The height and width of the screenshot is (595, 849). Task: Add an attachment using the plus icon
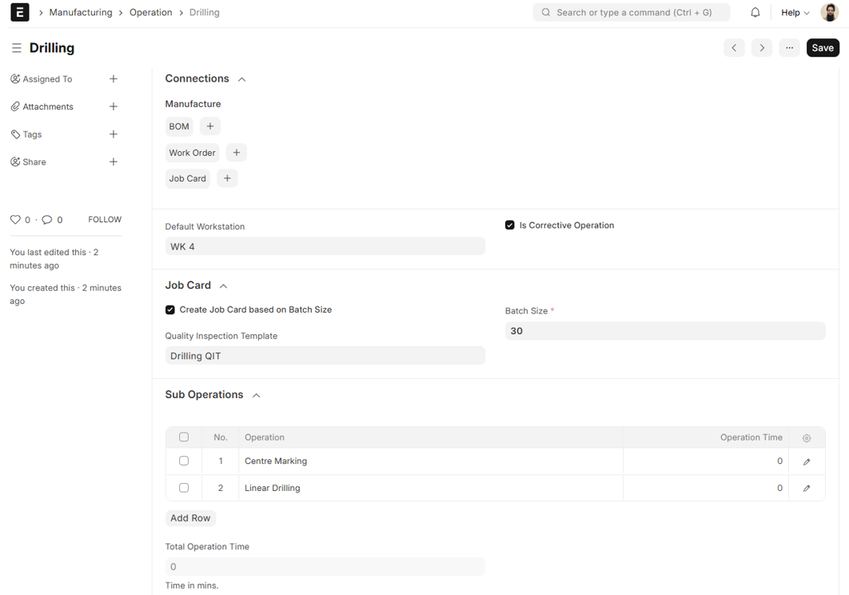[x=113, y=107]
